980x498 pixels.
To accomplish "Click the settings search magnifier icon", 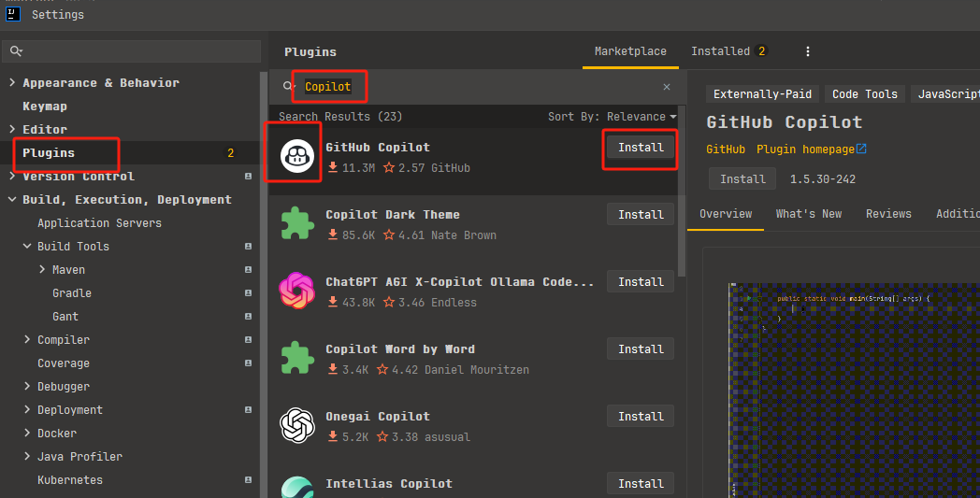I will [16, 51].
